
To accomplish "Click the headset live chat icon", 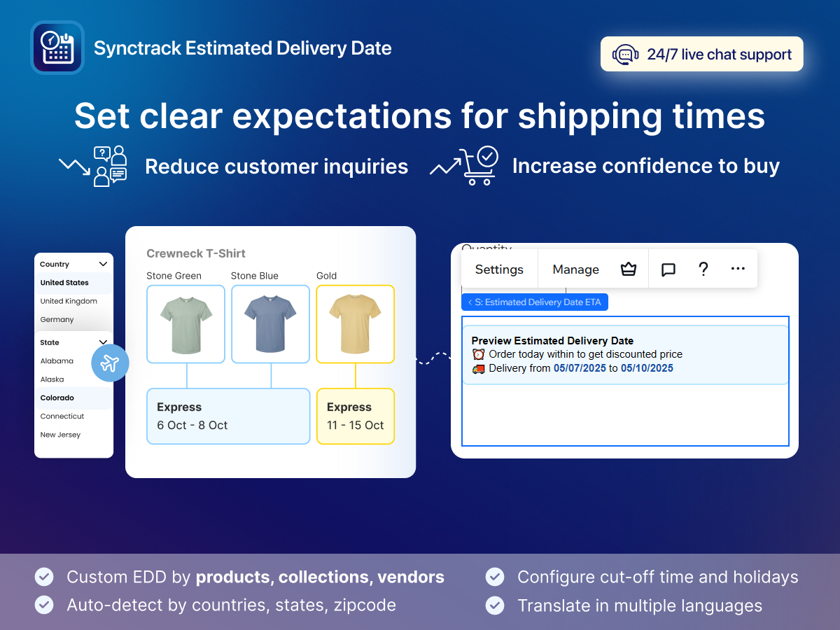I will (625, 55).
